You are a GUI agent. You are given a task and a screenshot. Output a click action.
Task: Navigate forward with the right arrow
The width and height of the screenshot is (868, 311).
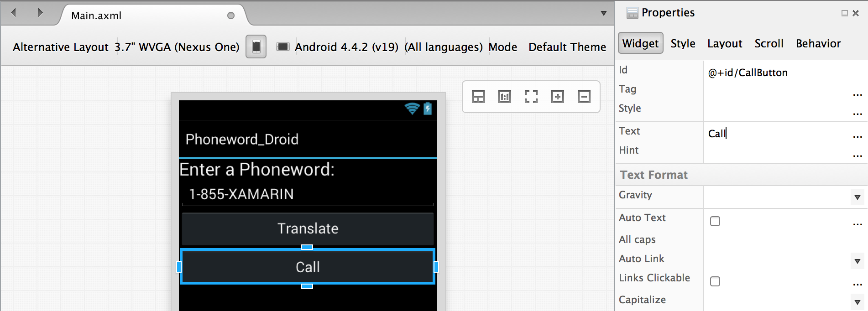tap(40, 13)
